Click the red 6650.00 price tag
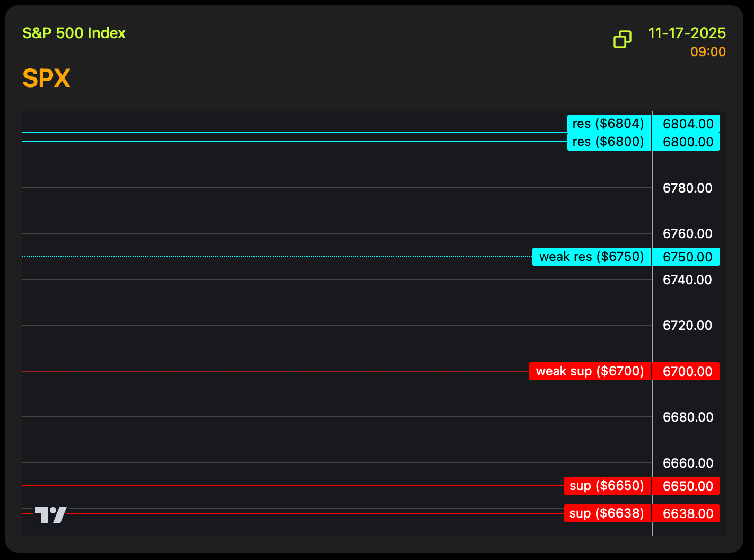This screenshot has width=754, height=560. (x=687, y=486)
